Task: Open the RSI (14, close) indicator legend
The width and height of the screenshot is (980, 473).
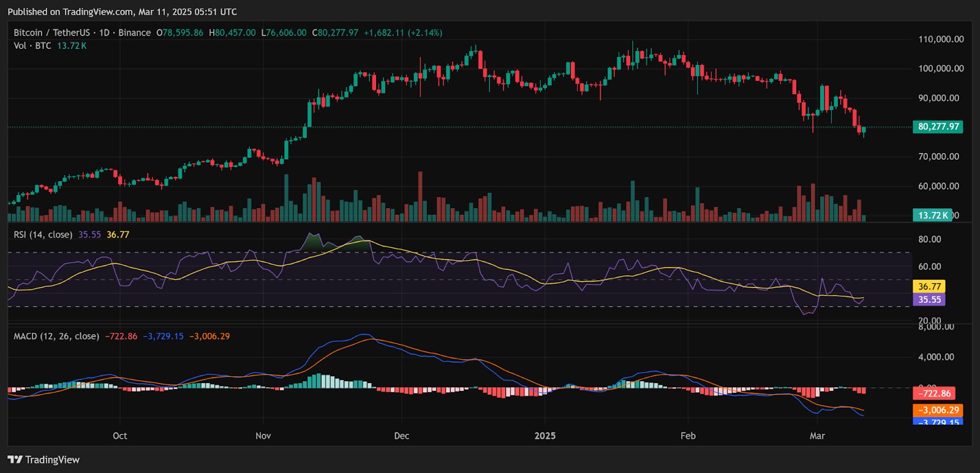Action: (x=43, y=234)
